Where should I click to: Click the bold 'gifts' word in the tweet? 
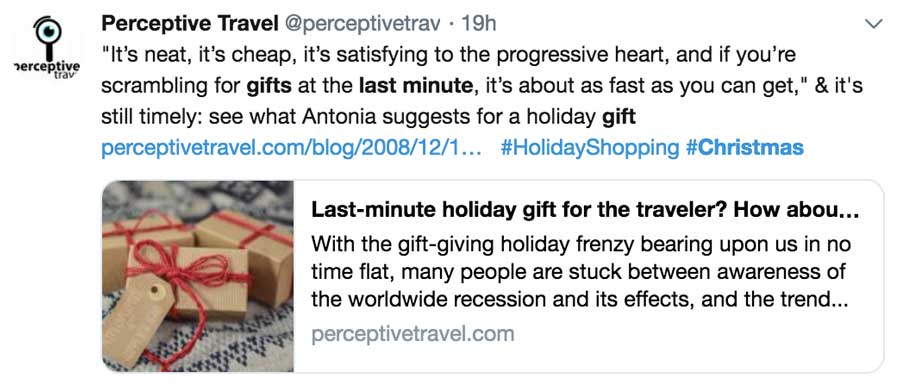click(x=269, y=87)
